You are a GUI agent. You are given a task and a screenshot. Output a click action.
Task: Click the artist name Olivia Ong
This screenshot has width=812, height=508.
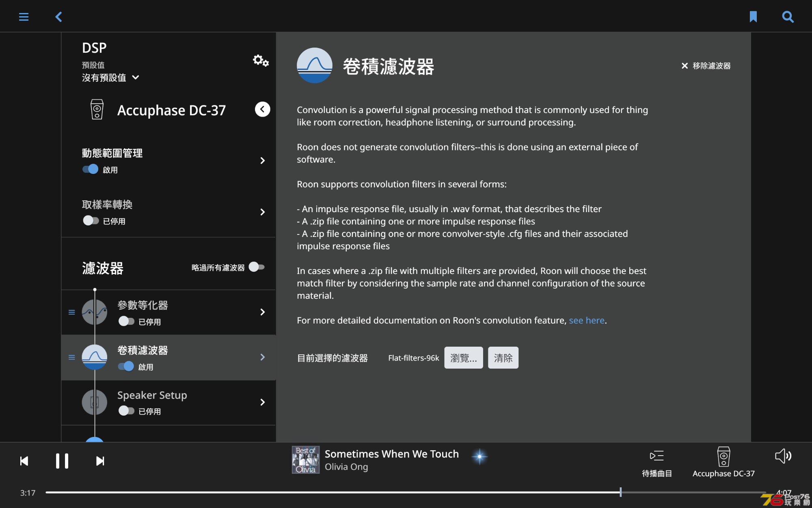(x=346, y=467)
